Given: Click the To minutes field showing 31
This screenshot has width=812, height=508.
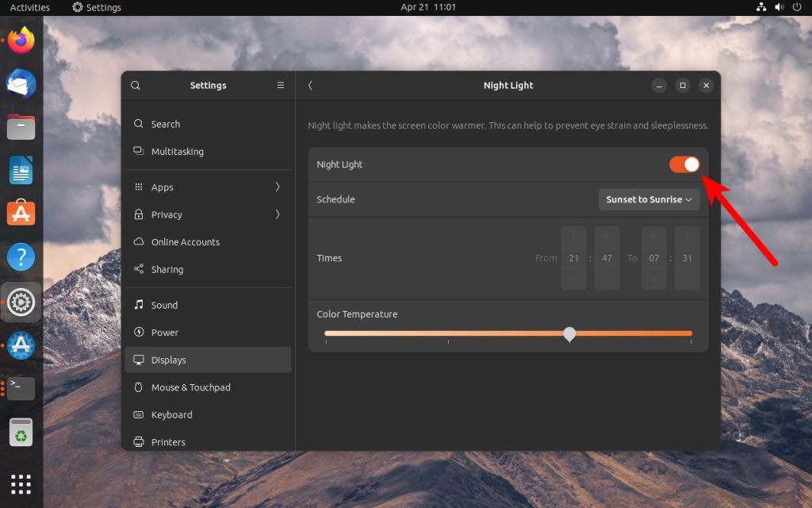Looking at the screenshot, I should pos(688,258).
